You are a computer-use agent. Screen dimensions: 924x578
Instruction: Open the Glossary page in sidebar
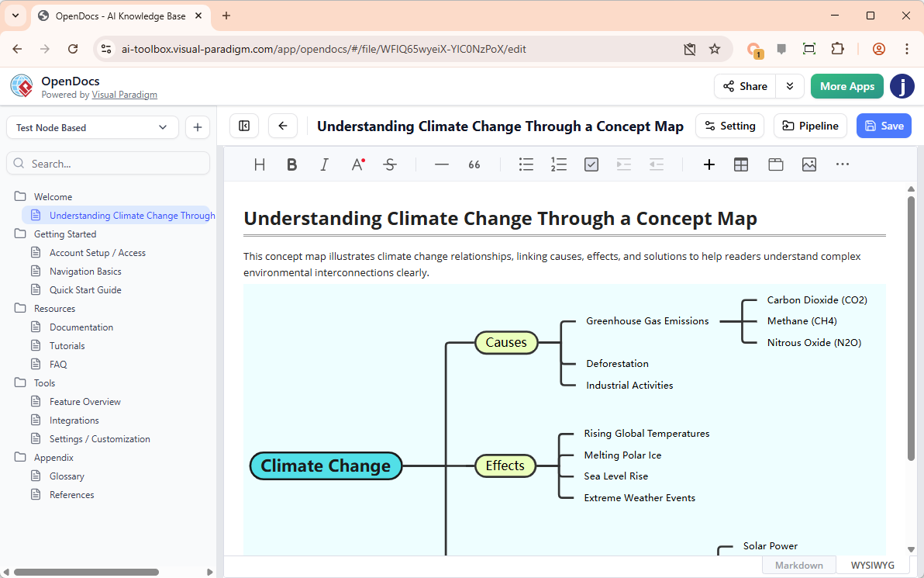click(67, 476)
